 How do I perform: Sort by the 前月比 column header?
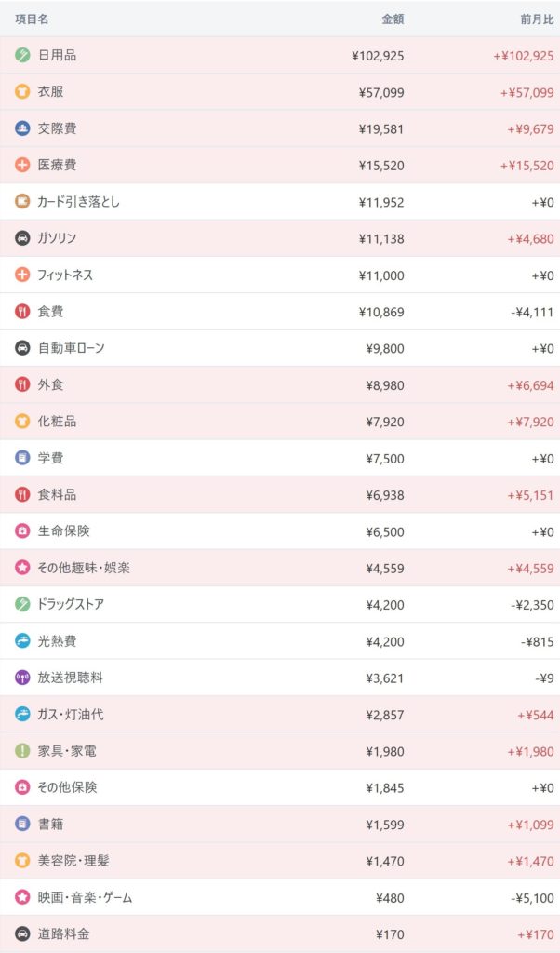tap(537, 19)
